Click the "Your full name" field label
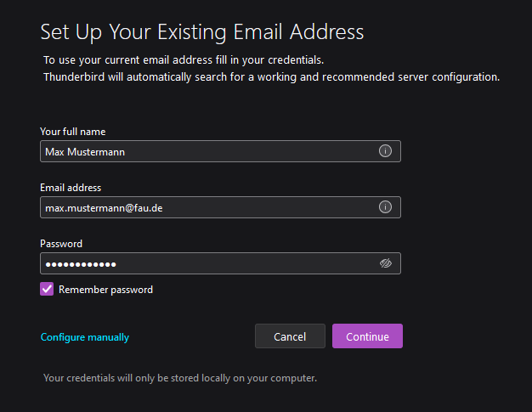 73,132
